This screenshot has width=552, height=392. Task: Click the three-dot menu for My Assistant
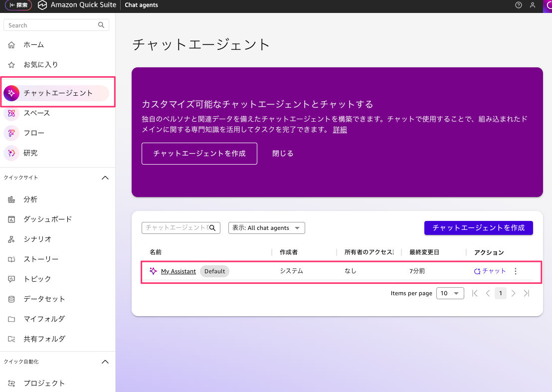(516, 271)
